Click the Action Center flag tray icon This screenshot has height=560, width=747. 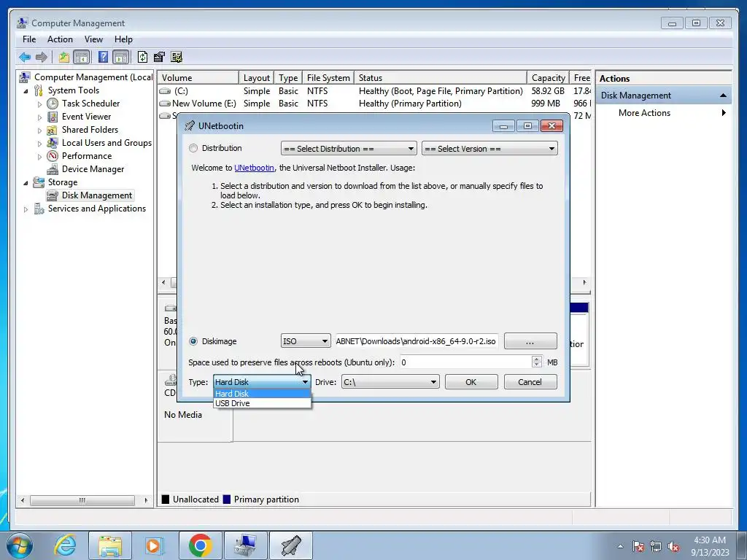point(638,547)
